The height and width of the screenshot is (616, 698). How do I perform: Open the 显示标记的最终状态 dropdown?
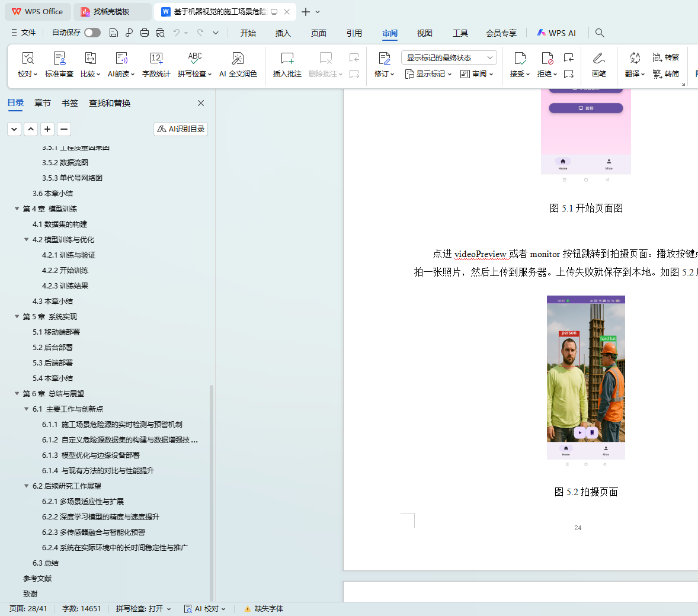pyautogui.click(x=449, y=57)
